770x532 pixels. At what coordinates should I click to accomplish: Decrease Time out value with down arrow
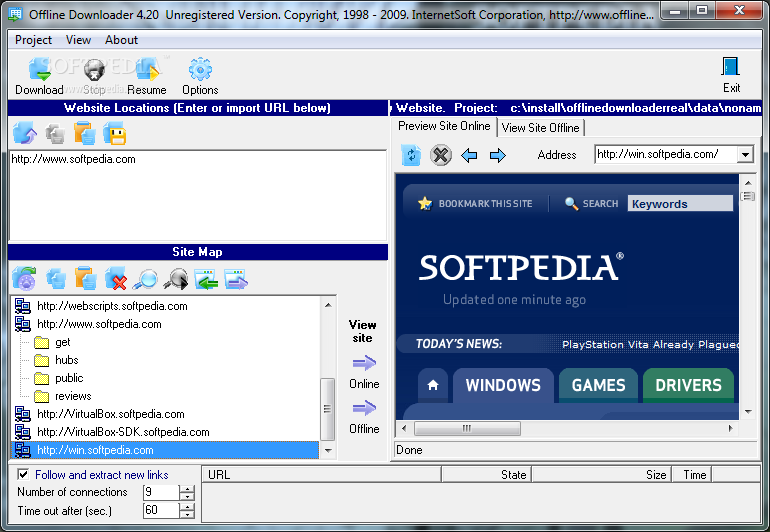click(187, 514)
